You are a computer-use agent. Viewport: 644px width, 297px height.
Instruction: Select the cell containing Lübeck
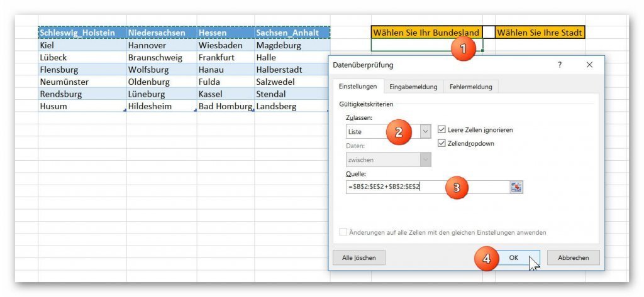pos(82,57)
